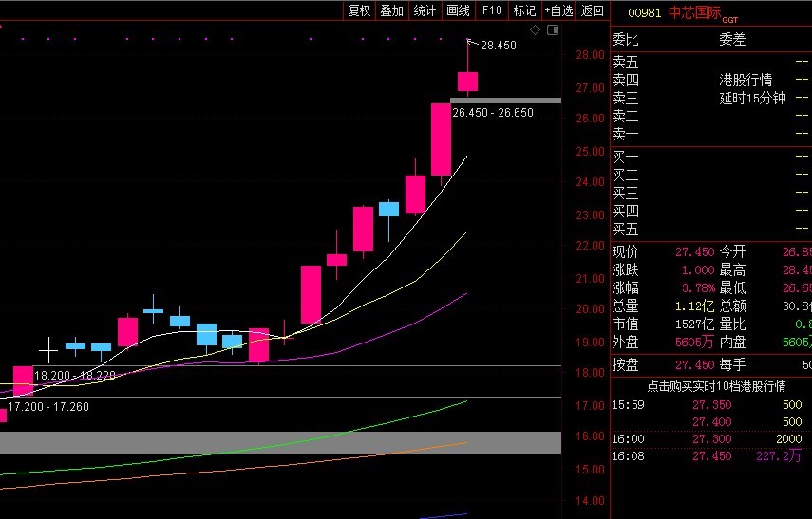Image resolution: width=812 pixels, height=519 pixels.
Task: Click stock code 00981
Action: 644,13
